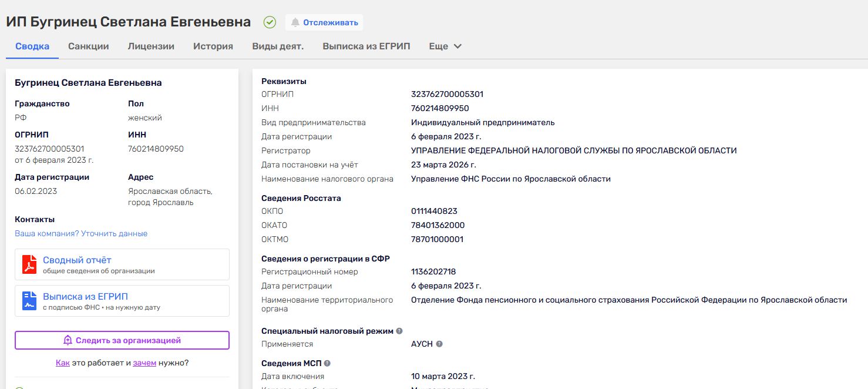This screenshot has width=868, height=389.
Task: Click the red PDF icon for Сводный отчёт
Action: click(x=29, y=264)
